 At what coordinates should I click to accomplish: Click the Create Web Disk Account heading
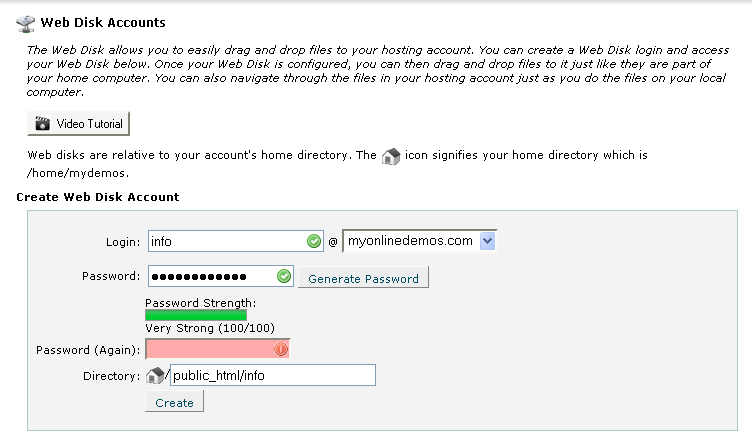coord(98,197)
